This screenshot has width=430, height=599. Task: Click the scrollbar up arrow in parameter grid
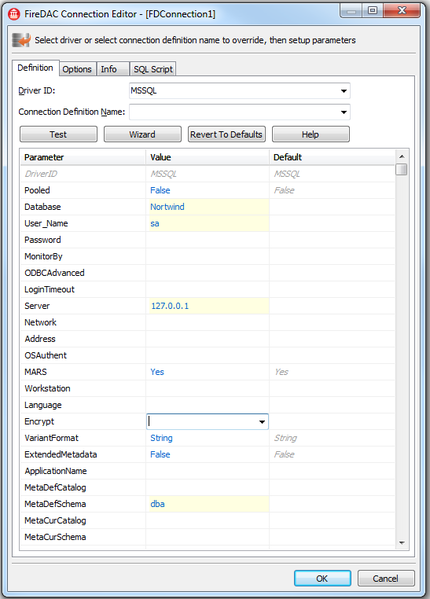(x=401, y=156)
